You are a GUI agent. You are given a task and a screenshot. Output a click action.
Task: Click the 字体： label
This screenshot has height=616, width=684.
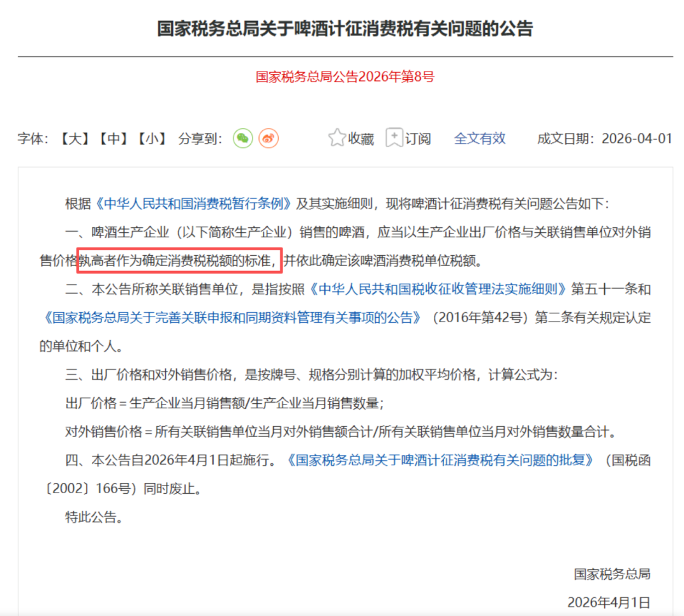[33, 139]
